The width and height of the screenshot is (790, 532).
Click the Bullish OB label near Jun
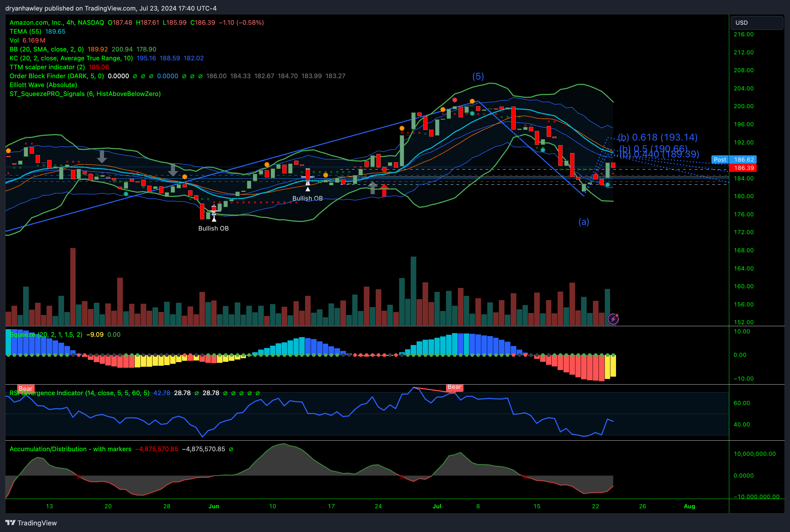(x=213, y=228)
